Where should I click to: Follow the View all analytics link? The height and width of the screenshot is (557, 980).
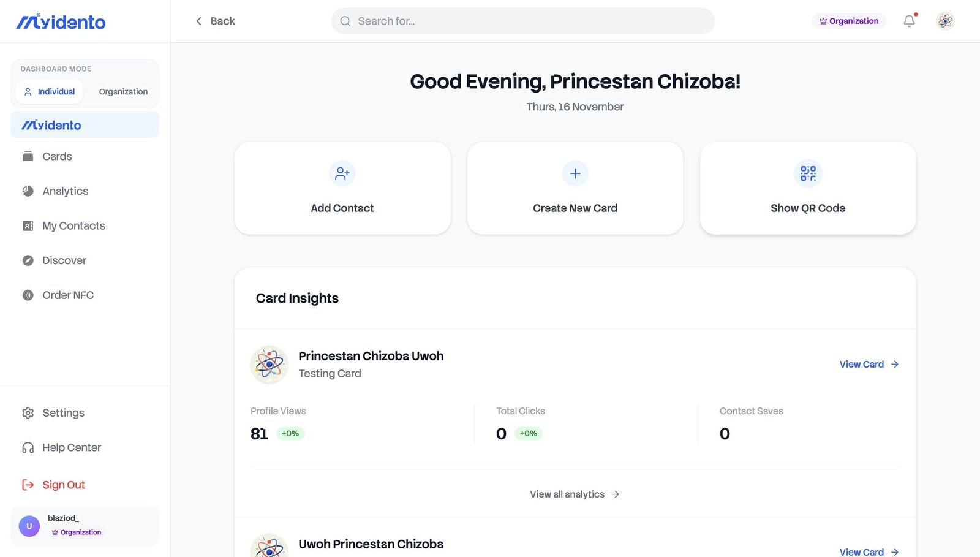[x=575, y=494]
